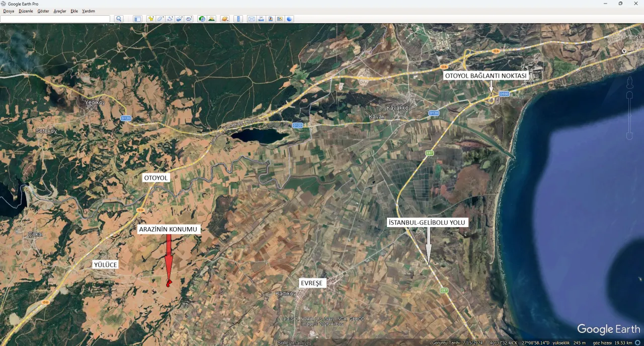Click the blue Earth globe icon
This screenshot has height=346, width=644.
pyautogui.click(x=290, y=19)
